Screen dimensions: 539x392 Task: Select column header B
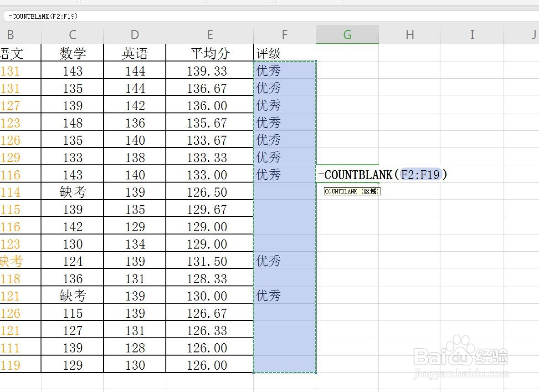pyautogui.click(x=10, y=34)
